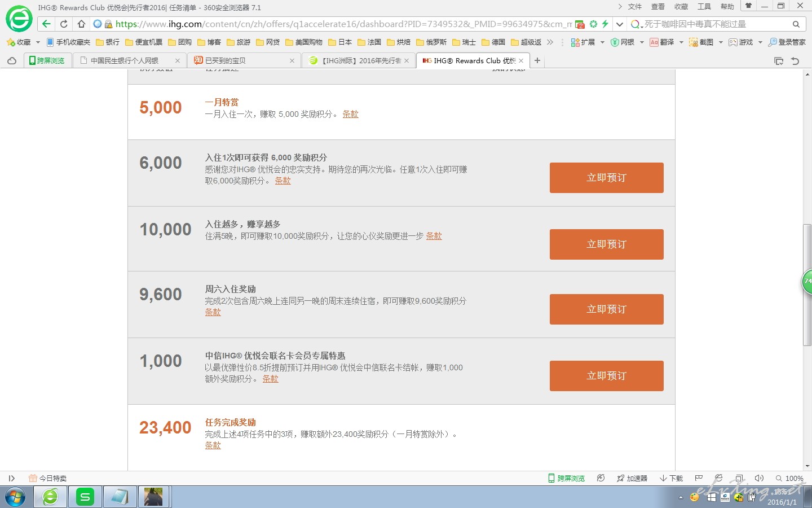The width and height of the screenshot is (812, 508).
Task: Click the search box input field
Action: [x=716, y=24]
